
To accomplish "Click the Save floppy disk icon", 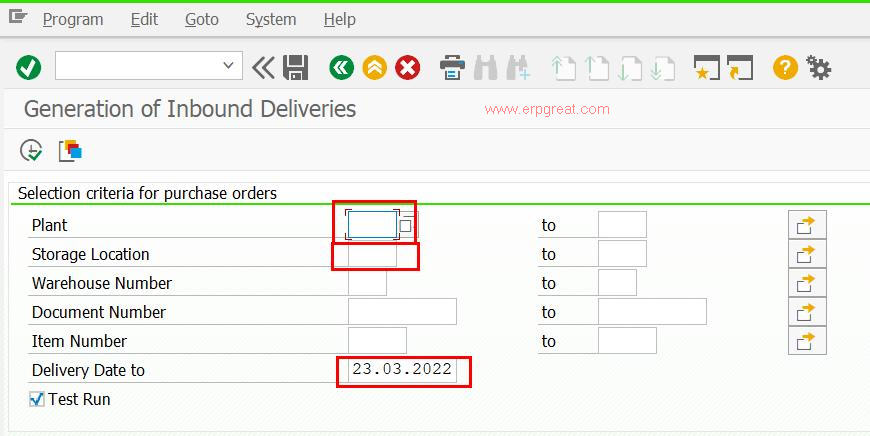I will [295, 68].
